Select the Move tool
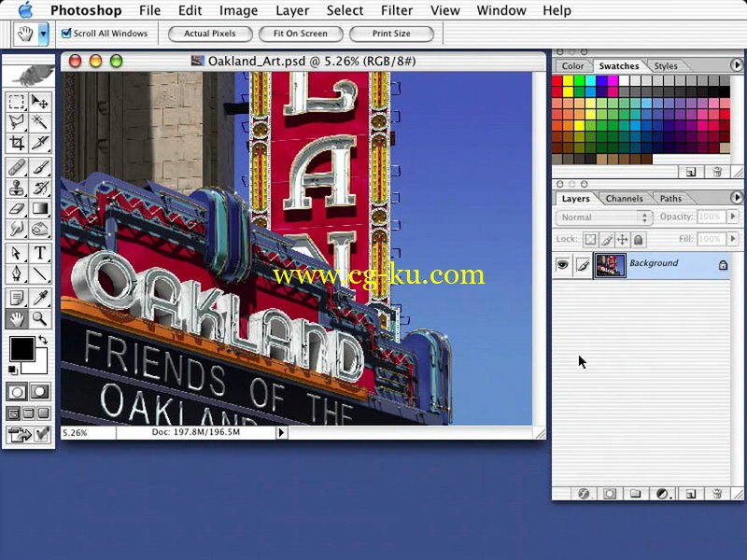The height and width of the screenshot is (560, 747). (40, 102)
